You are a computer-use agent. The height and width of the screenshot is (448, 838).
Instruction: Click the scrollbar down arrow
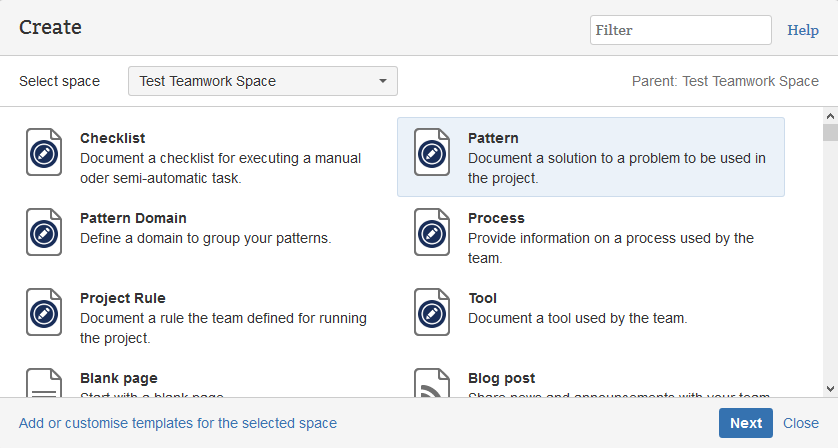click(830, 389)
